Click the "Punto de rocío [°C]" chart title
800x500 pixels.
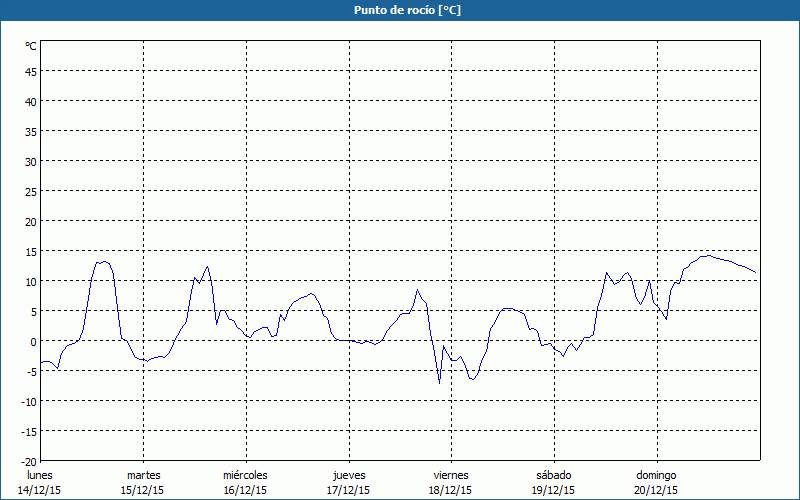(400, 10)
